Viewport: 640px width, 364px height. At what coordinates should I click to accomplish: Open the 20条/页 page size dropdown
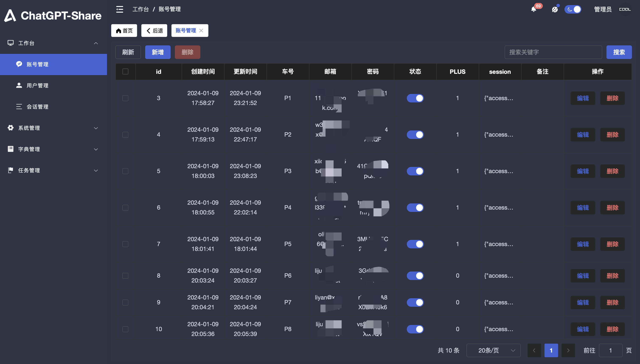[493, 350]
